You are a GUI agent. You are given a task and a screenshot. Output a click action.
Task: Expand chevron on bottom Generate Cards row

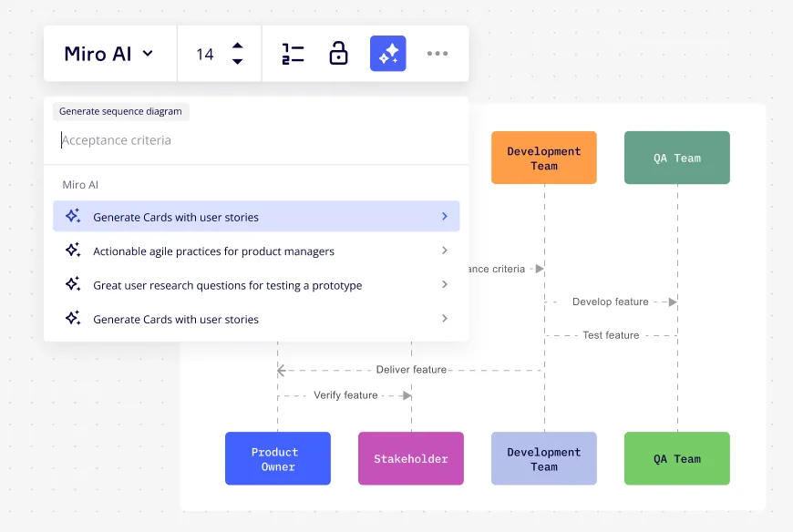pos(445,318)
